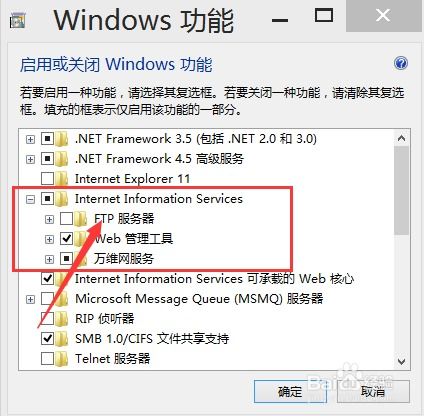Viewport: 424px width, 416px height.
Task: Check the Telnet 服务器 checkbox
Action: tap(47, 359)
